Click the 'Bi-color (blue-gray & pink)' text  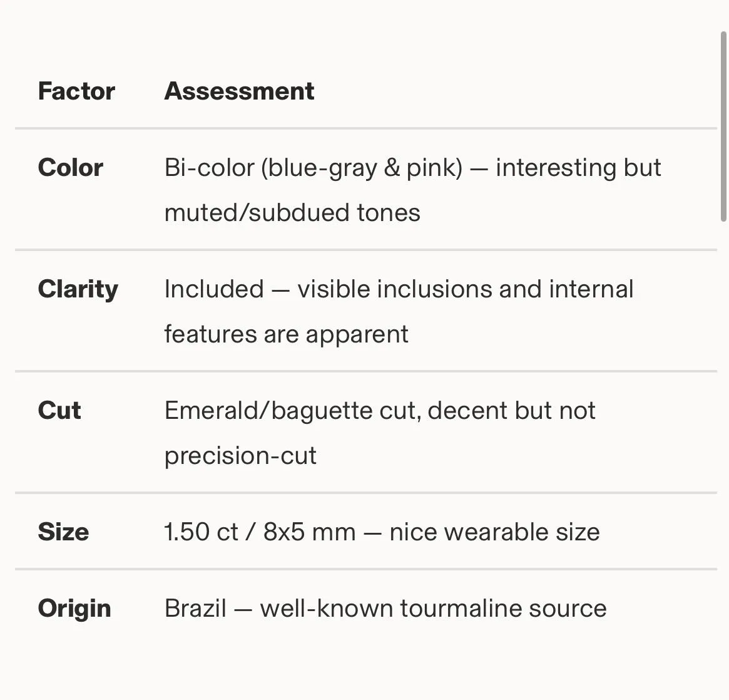[x=314, y=168]
